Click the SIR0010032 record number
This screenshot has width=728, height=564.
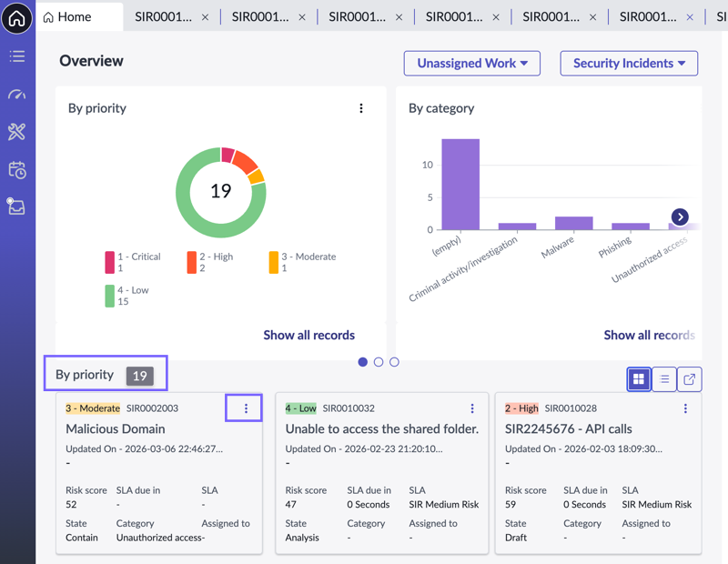349,408
